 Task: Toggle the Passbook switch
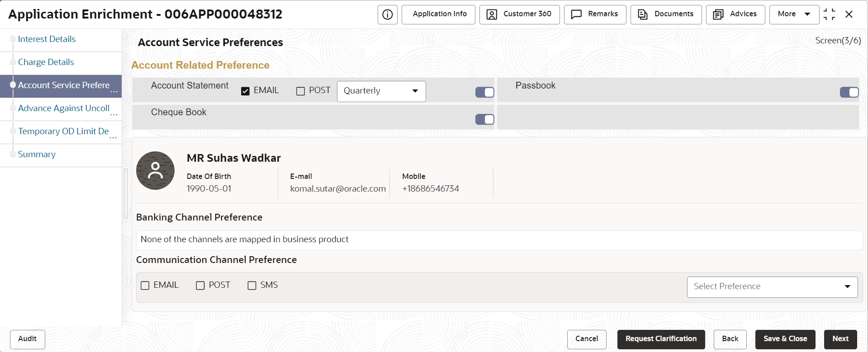849,92
